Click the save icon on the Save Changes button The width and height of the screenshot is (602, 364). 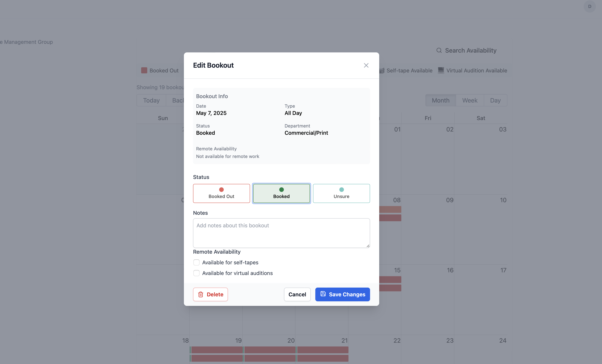tap(323, 294)
